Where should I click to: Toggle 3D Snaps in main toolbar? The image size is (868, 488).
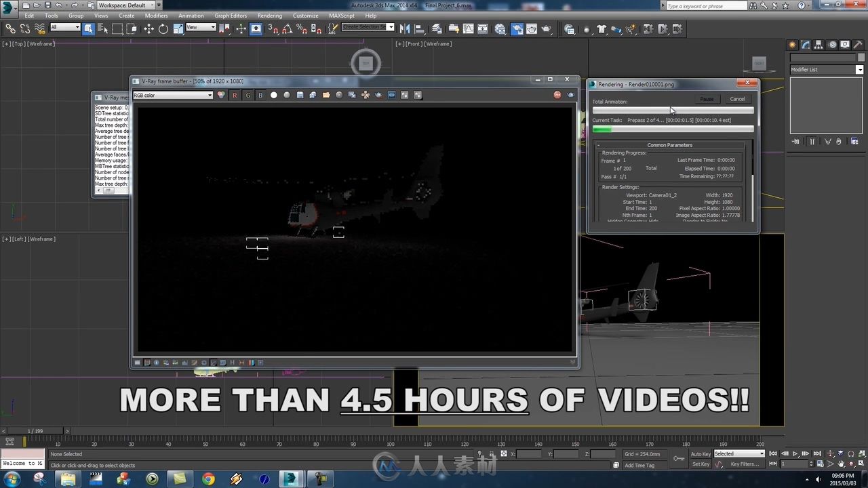[272, 29]
